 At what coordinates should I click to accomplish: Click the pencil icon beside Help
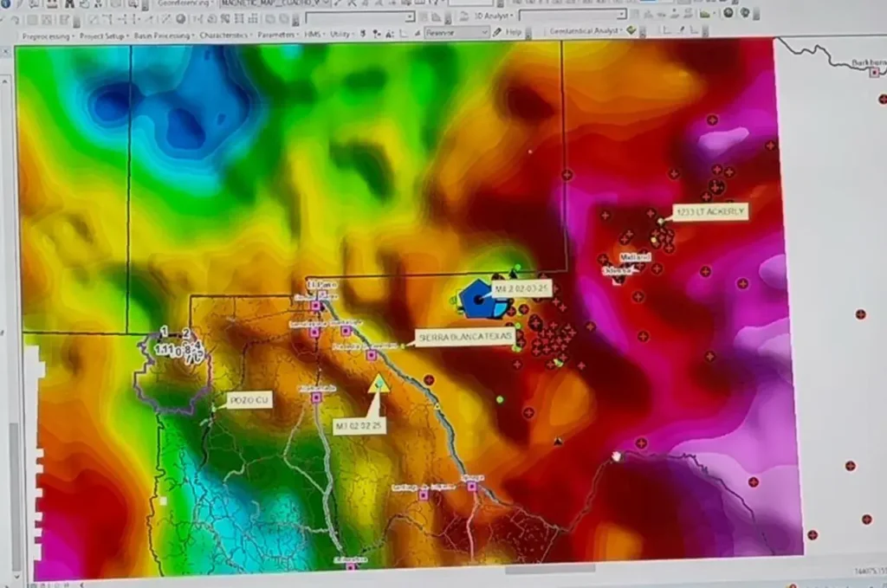[496, 33]
